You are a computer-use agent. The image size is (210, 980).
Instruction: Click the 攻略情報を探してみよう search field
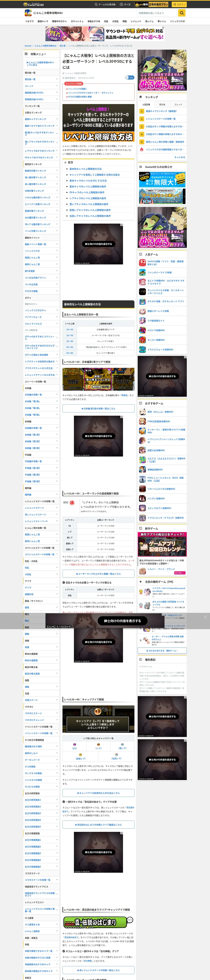[x=157, y=13]
